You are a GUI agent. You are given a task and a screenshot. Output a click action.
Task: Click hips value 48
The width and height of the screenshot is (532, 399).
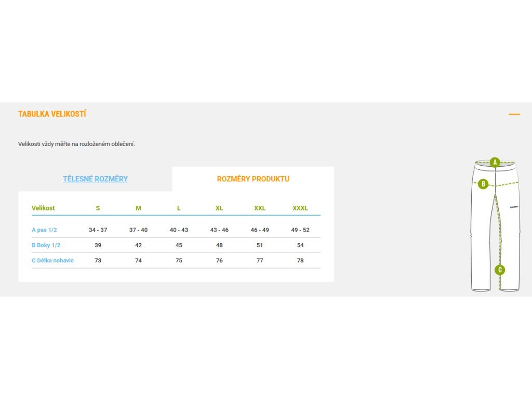[219, 245]
